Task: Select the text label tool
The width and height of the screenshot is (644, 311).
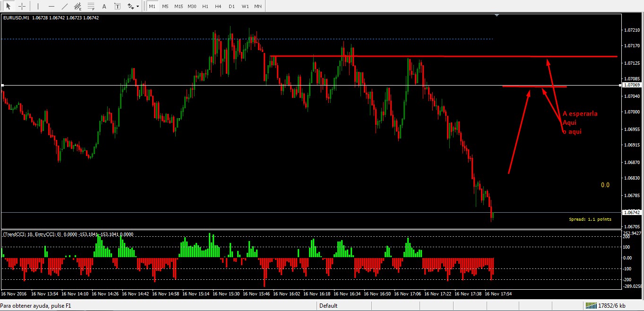Action: tap(104, 6)
